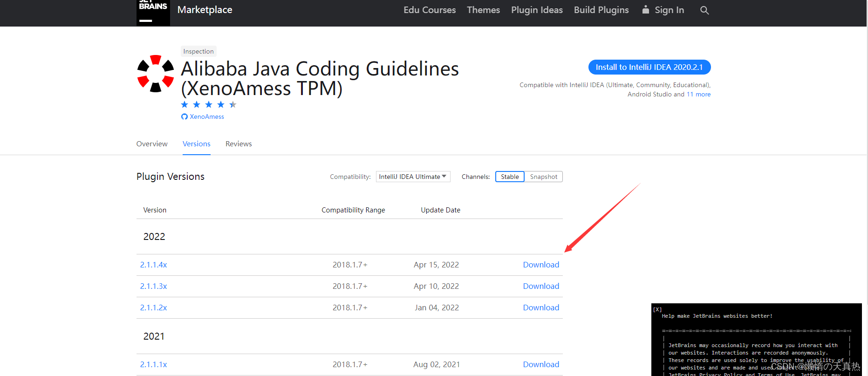The height and width of the screenshot is (376, 868).
Task: Select the Snapshot channel
Action: point(544,177)
